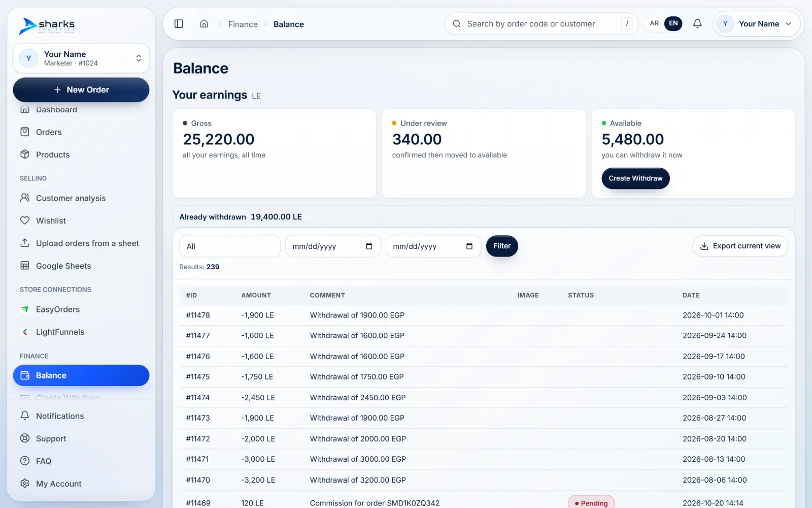Click the search magnifier icon
812x508 pixels.
[x=457, y=24]
